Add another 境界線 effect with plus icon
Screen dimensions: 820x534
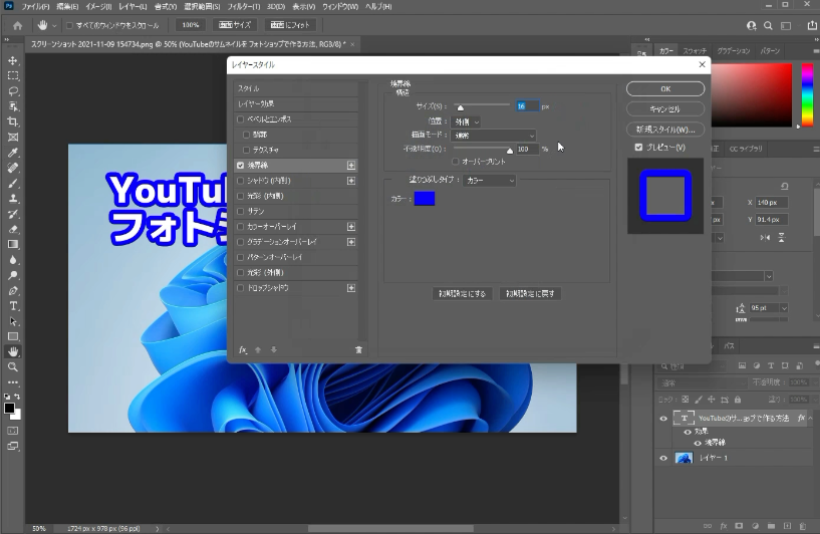coord(351,165)
